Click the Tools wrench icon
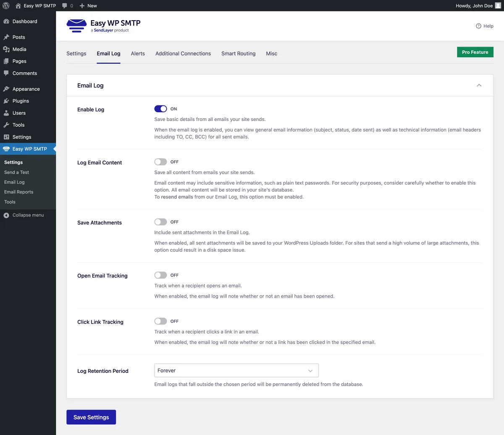 point(6,125)
